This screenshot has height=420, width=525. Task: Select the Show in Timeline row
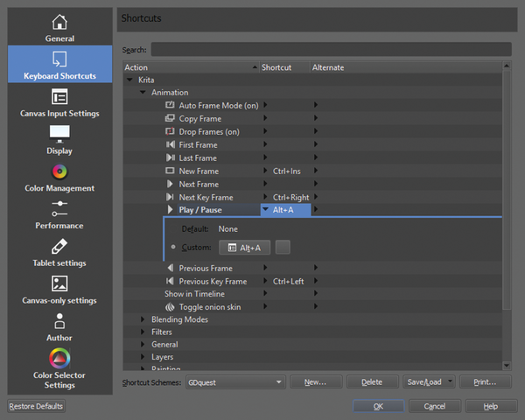[312, 294]
